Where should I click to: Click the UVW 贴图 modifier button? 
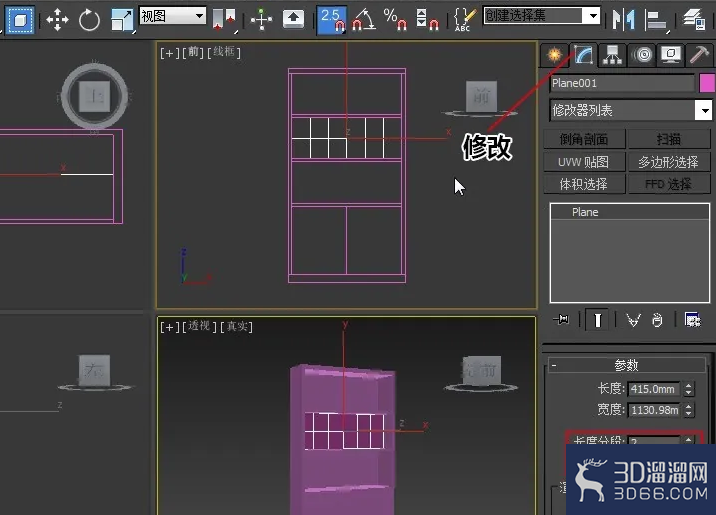coord(584,162)
